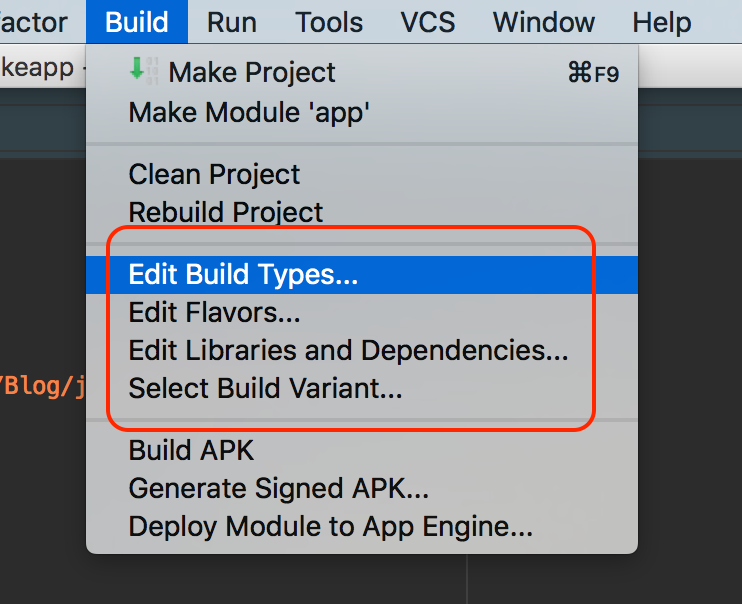Open Edit Libraries and Dependencies...

(x=348, y=350)
